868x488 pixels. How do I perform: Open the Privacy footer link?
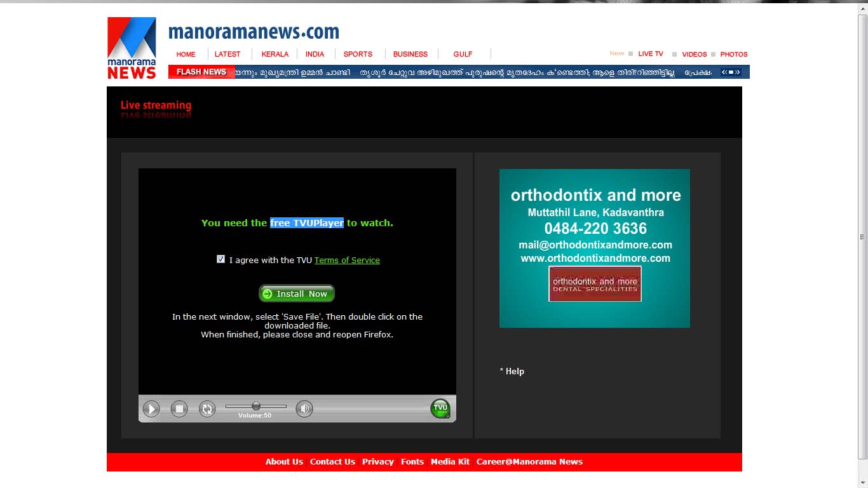coord(378,462)
